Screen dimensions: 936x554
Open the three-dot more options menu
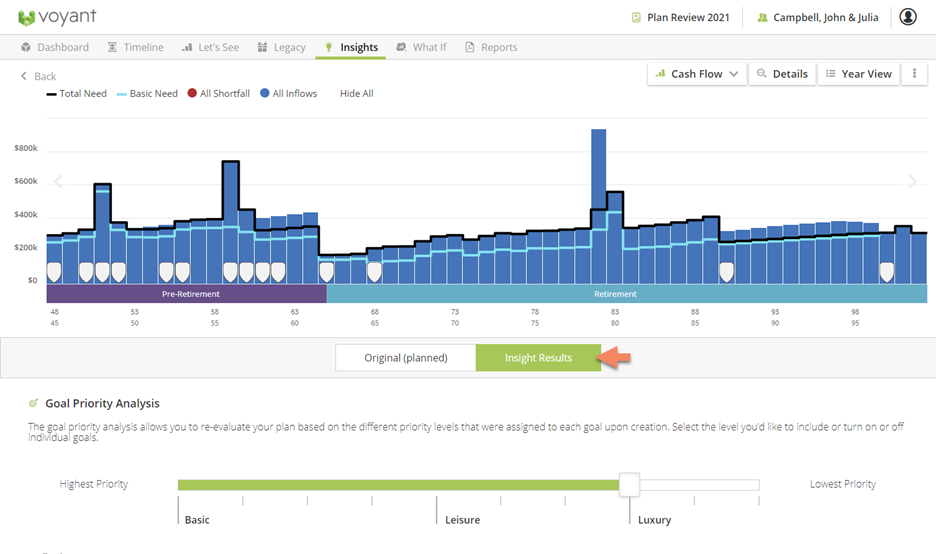[914, 74]
